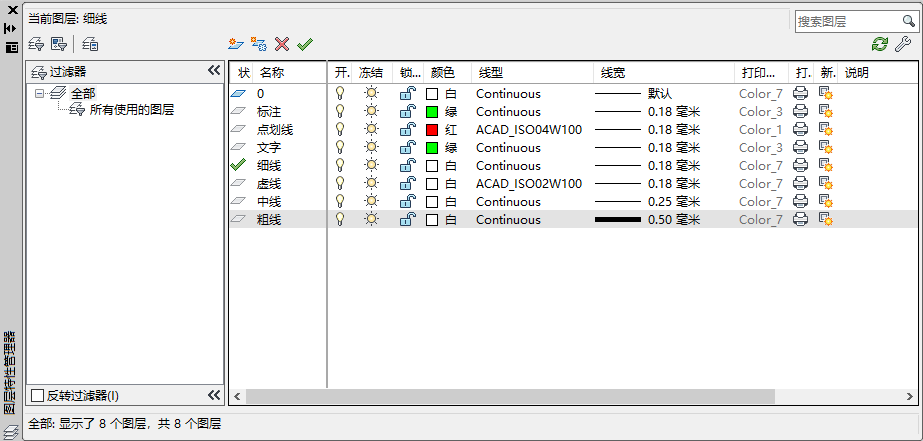Click the 线宽 column header
Viewport: 923px width, 441px height.
(x=613, y=73)
